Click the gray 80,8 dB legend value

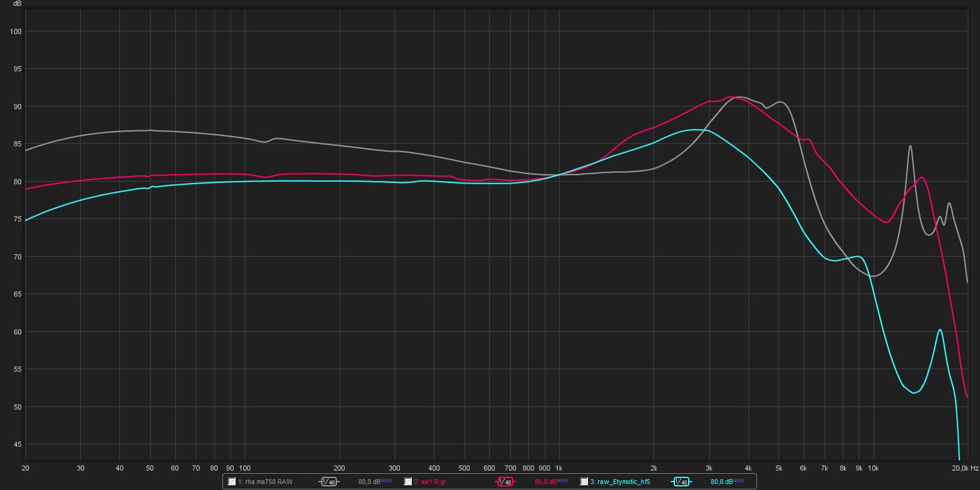point(369,482)
